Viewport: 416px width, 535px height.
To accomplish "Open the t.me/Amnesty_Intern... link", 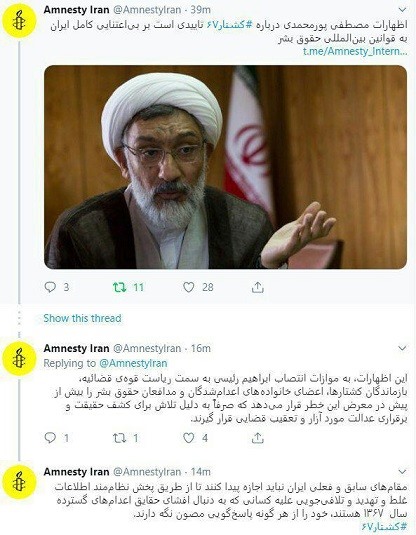I will 355,52.
